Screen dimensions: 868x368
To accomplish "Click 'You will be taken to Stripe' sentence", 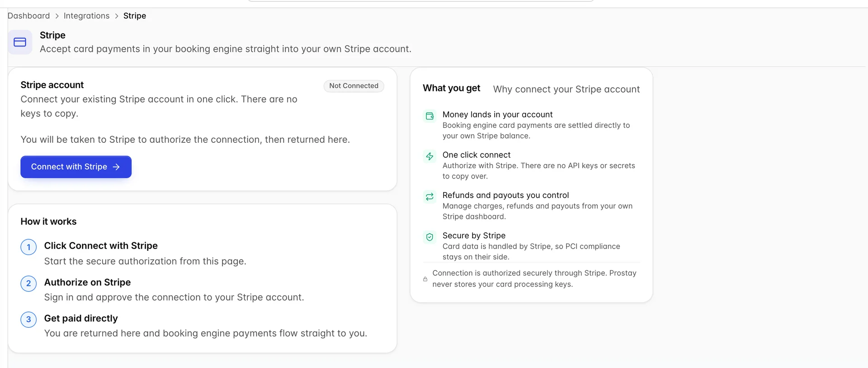I will pyautogui.click(x=185, y=140).
